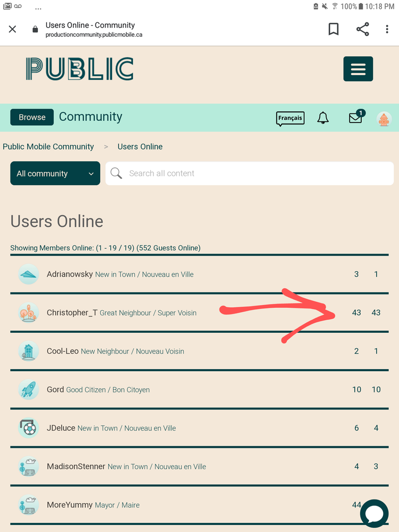This screenshot has height=532, width=399.
Task: Open Gord's rocket avatar
Action: [29, 389]
